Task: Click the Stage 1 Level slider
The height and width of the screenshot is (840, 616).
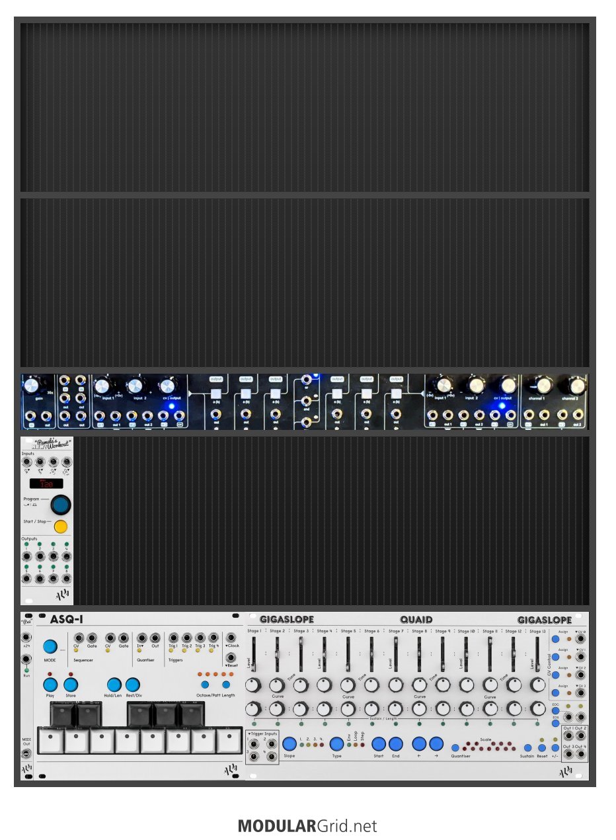Action: [x=254, y=655]
